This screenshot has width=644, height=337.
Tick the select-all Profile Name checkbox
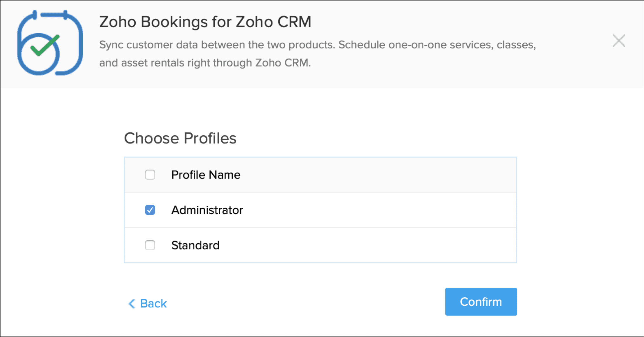click(150, 175)
